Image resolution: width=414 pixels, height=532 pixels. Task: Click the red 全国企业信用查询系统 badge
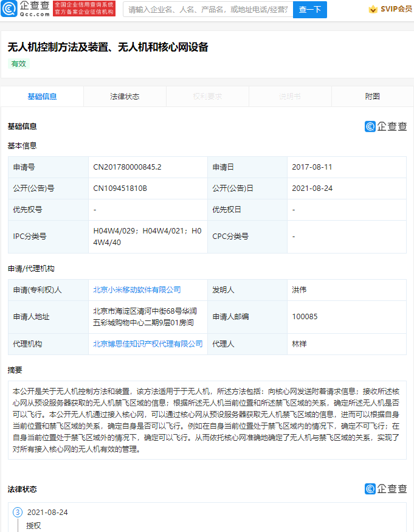pos(85,9)
